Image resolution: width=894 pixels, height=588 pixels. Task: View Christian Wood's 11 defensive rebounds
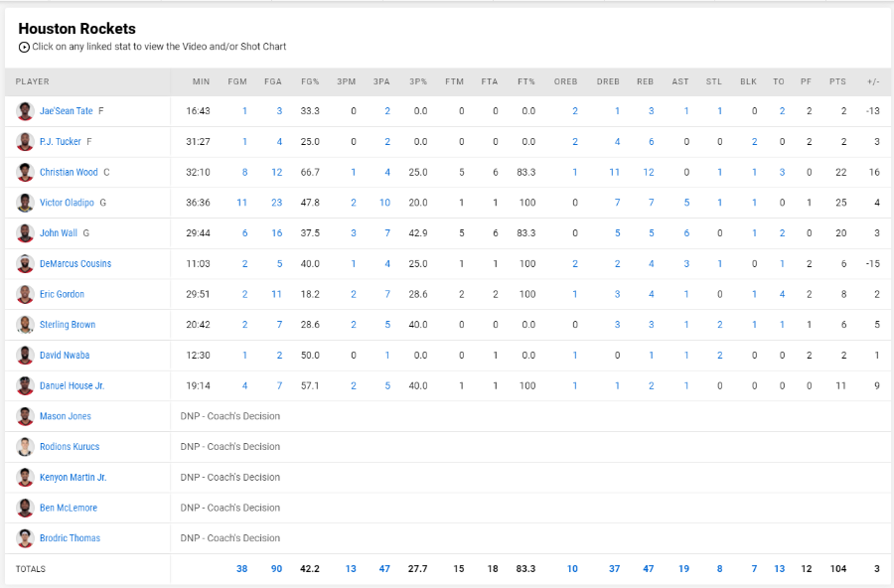coord(614,172)
